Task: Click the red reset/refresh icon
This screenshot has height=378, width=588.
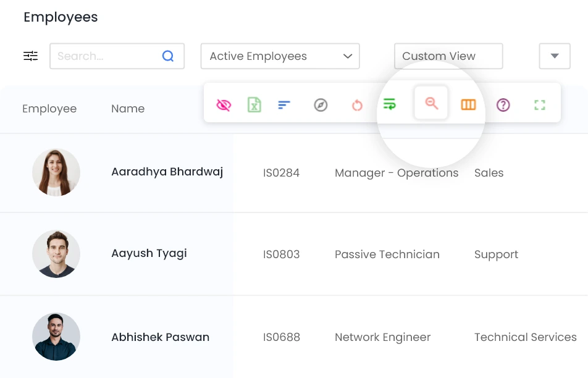Action: 357,105
